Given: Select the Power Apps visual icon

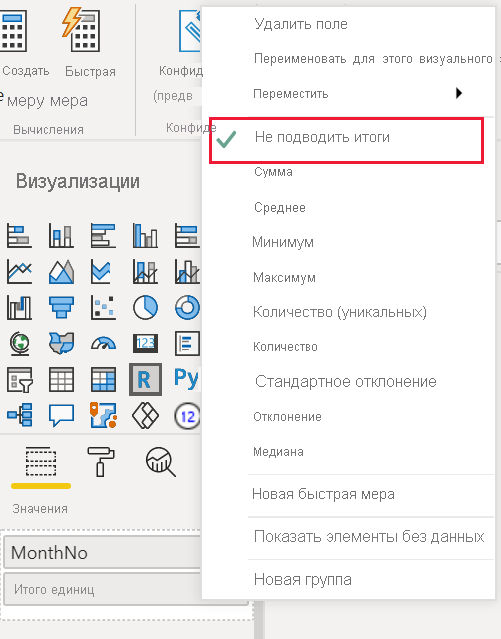Looking at the screenshot, I should [x=145, y=415].
